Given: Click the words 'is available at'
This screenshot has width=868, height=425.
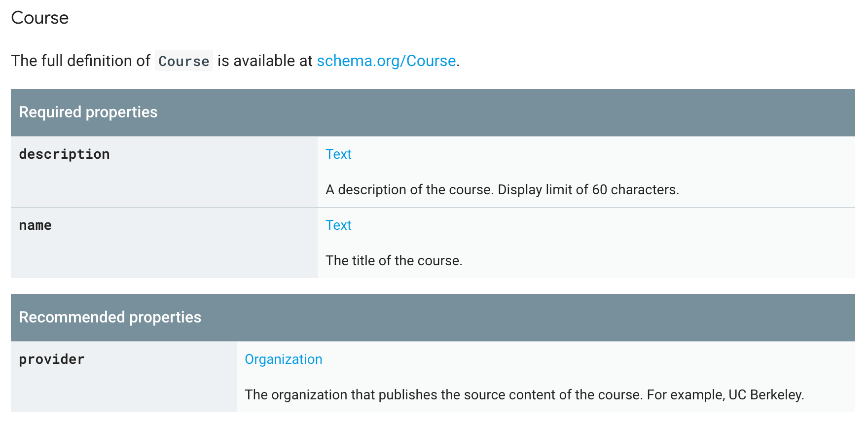Looking at the screenshot, I should pos(265,61).
